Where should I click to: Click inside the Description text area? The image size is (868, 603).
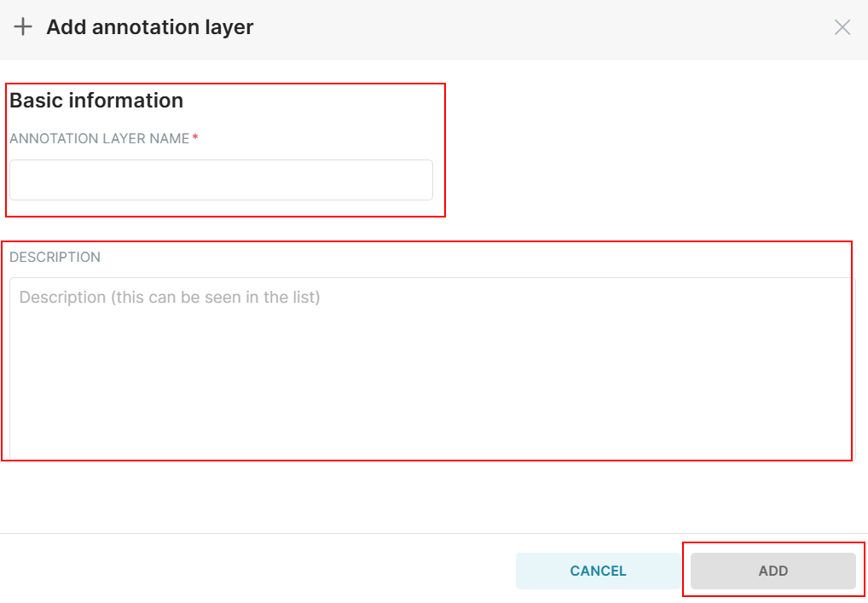(x=431, y=367)
